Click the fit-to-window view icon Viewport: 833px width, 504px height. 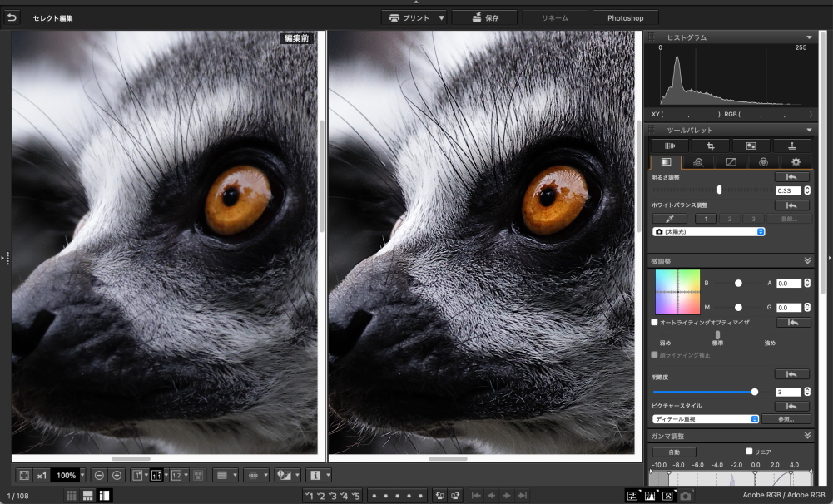point(24,475)
